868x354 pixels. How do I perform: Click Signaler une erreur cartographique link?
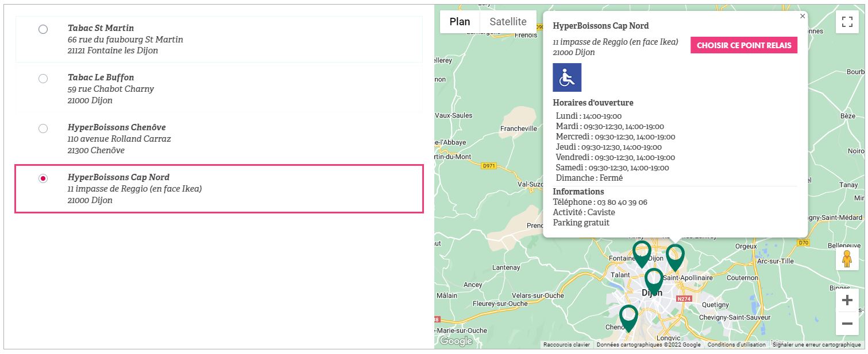(x=816, y=345)
